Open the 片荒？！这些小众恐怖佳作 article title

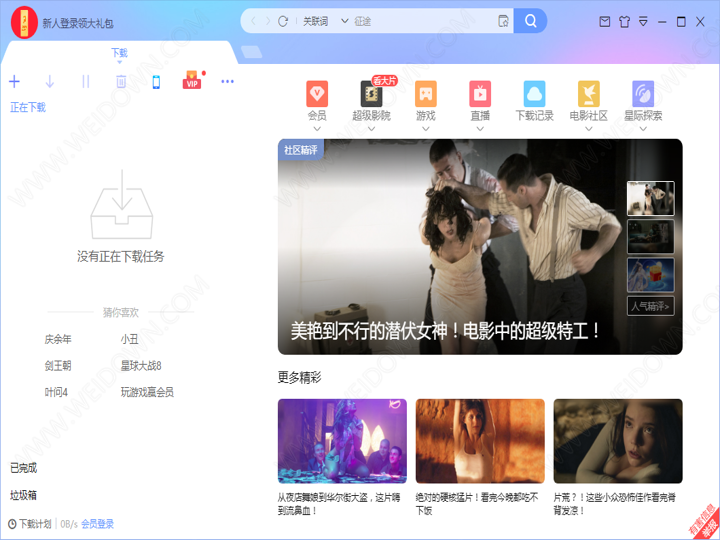(x=615, y=504)
